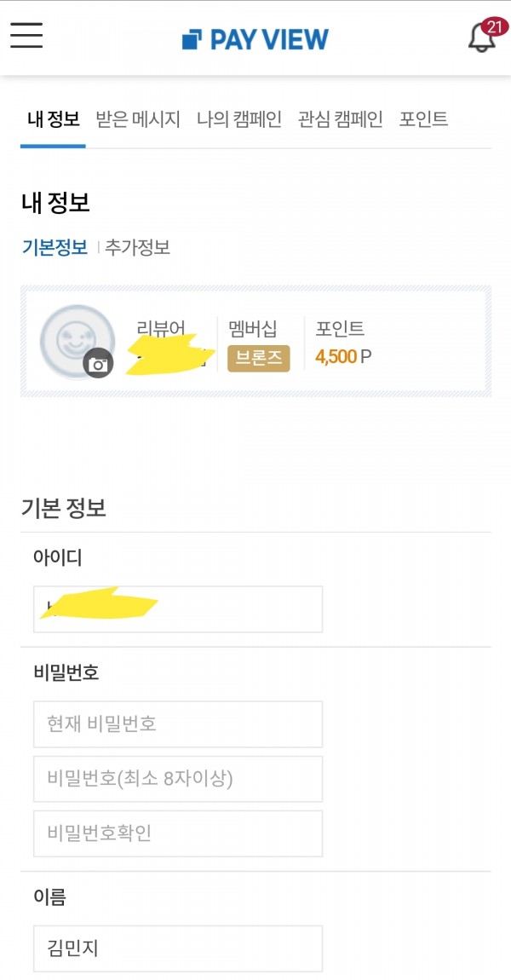Click the 현재 비밀번호 field
511x980 pixels.
tap(177, 724)
